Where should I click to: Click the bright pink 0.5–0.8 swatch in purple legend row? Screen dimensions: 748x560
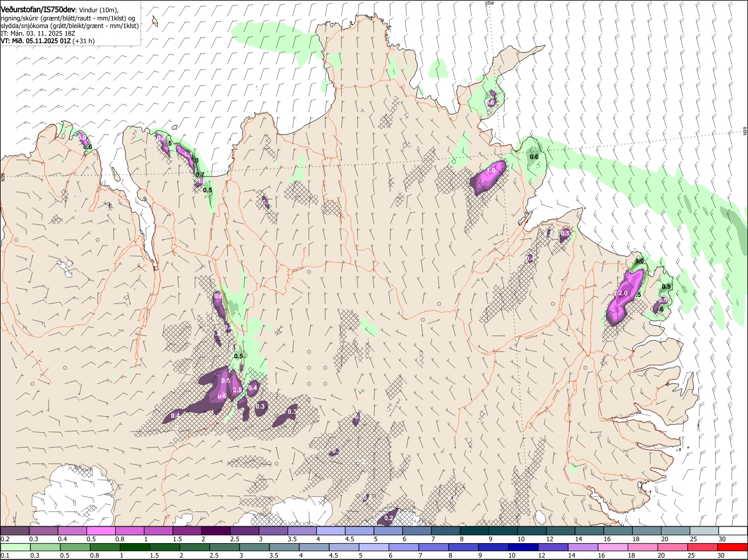click(x=101, y=530)
